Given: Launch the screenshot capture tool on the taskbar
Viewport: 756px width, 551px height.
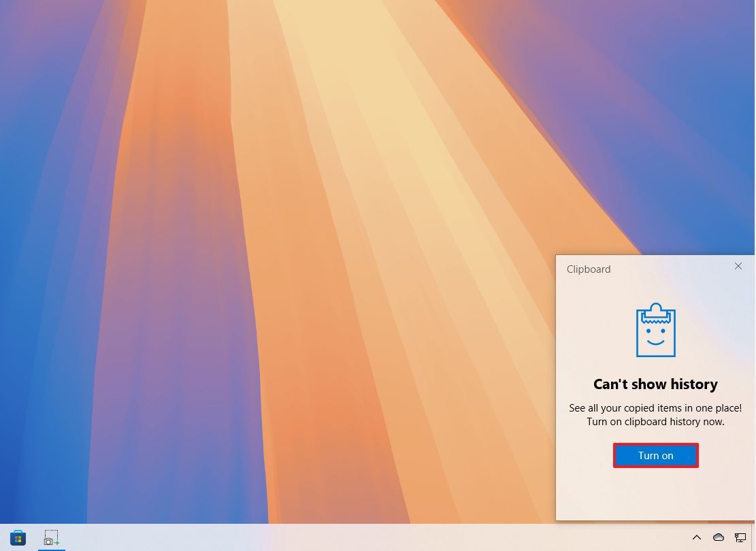Looking at the screenshot, I should [51, 537].
